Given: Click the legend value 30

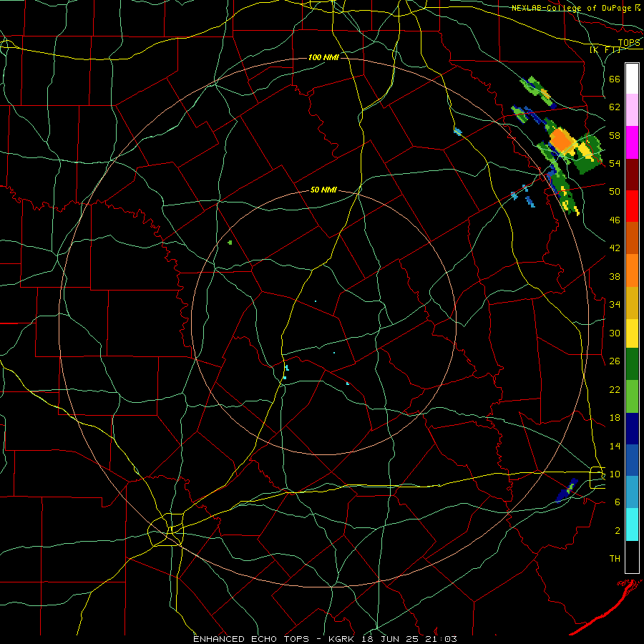Looking at the screenshot, I should (x=615, y=333).
